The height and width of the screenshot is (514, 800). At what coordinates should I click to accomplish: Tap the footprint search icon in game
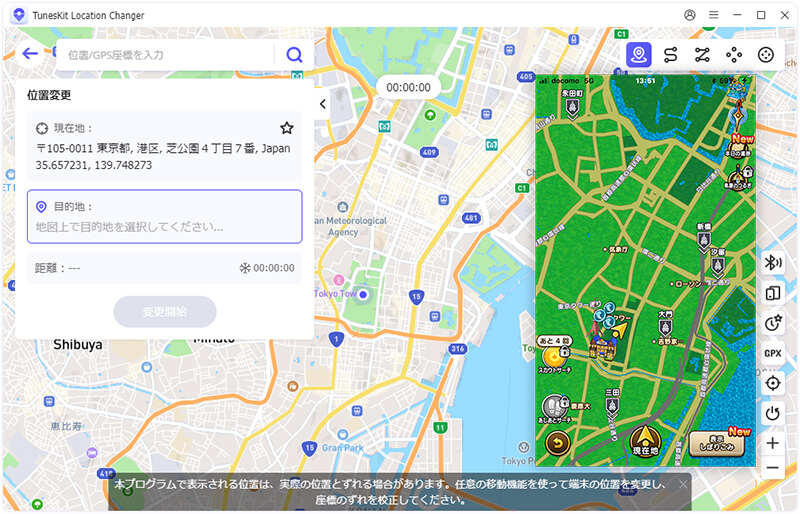pyautogui.click(x=554, y=406)
